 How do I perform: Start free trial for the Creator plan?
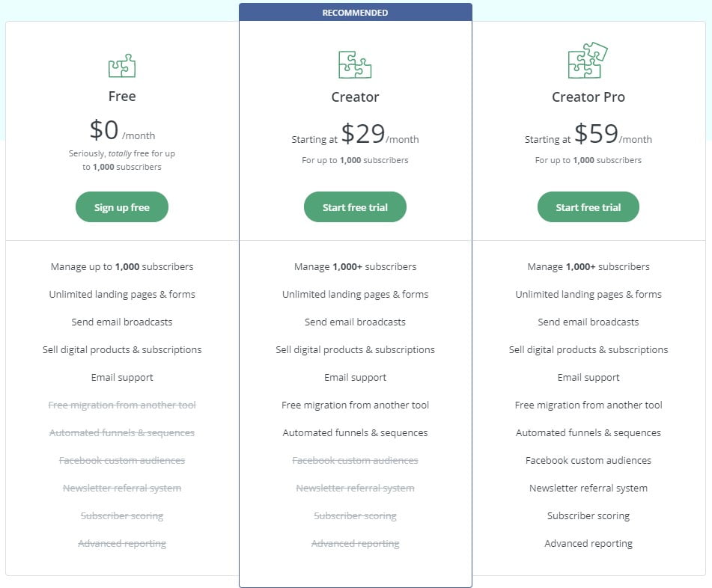coord(355,206)
